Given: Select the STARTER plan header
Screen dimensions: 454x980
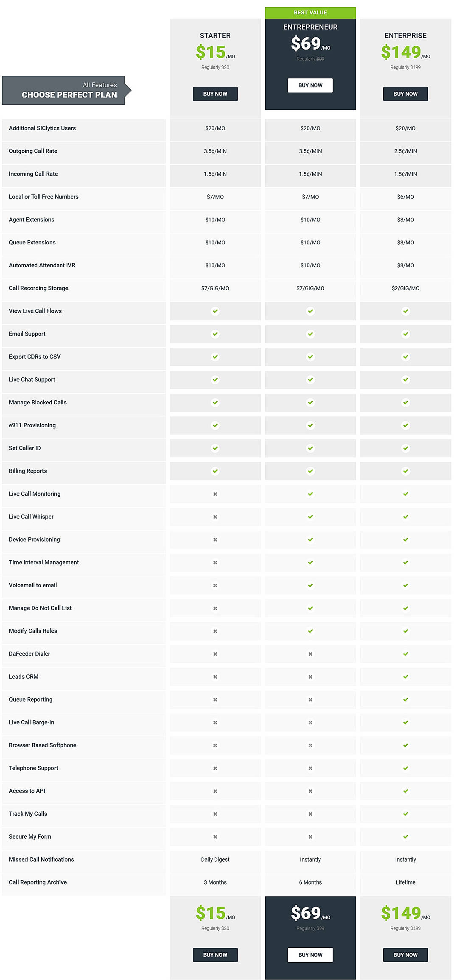Looking at the screenshot, I should point(215,36).
